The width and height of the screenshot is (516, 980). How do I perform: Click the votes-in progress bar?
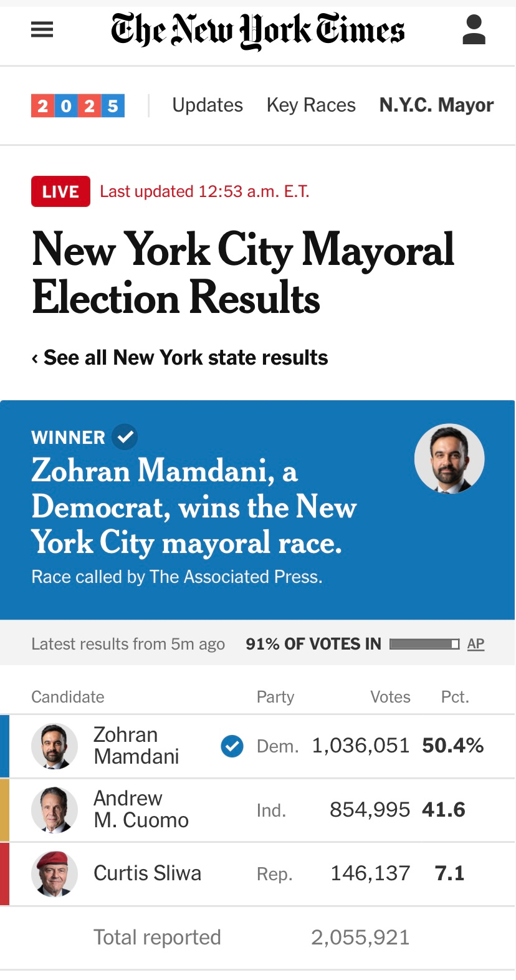(424, 644)
